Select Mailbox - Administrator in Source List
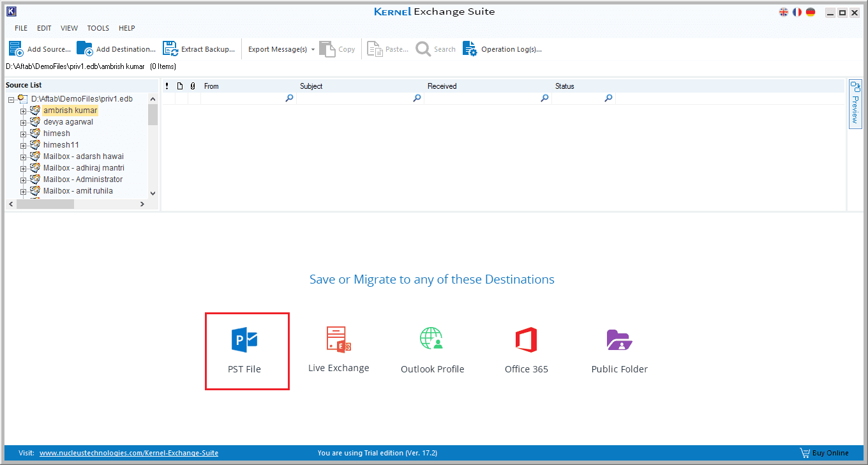 [83, 179]
